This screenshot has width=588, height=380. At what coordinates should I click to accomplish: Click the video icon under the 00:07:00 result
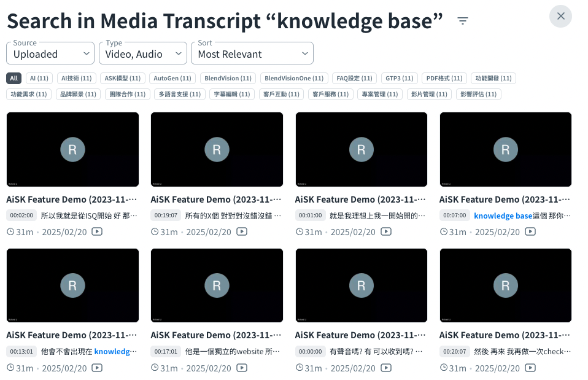[530, 231]
